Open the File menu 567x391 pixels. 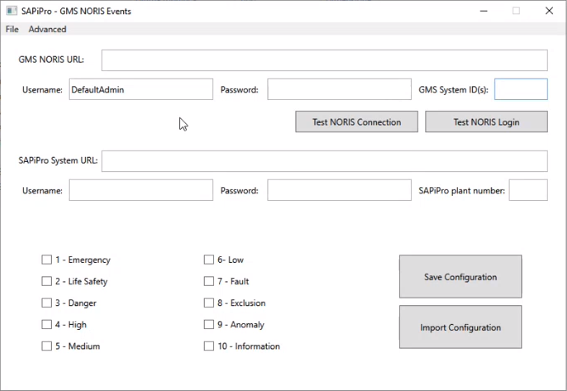click(x=12, y=29)
